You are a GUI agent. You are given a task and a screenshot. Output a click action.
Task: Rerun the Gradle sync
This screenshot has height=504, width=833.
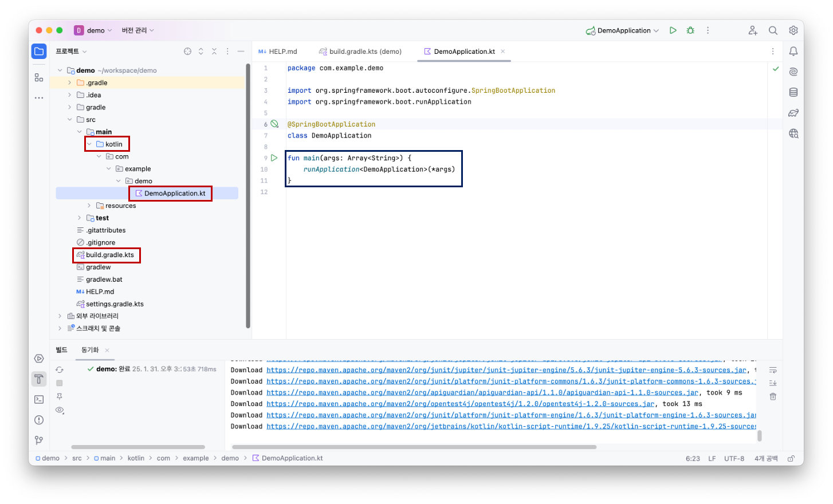pos(60,370)
